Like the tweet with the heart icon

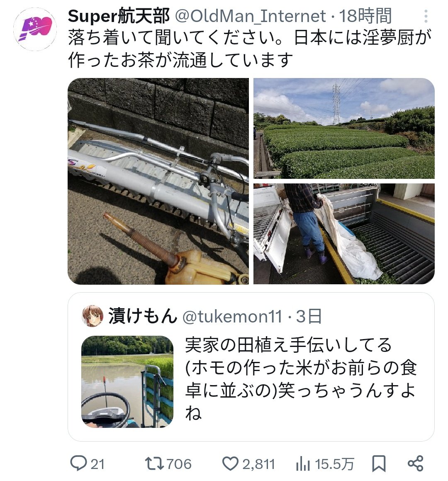(x=230, y=464)
